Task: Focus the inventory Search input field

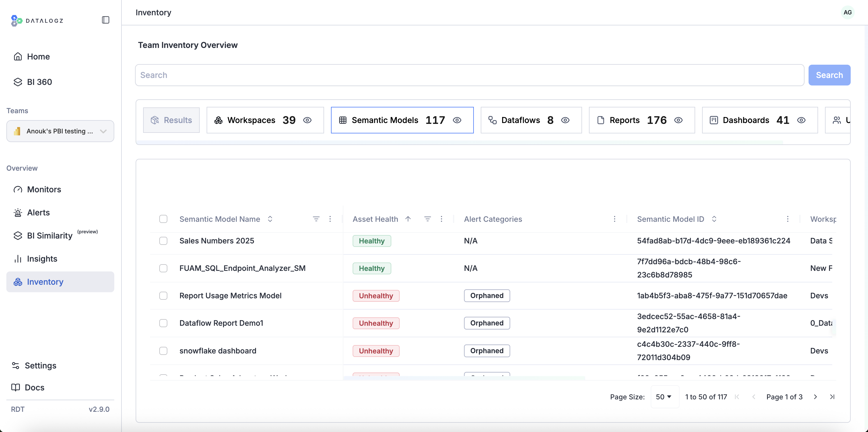Action: pyautogui.click(x=469, y=75)
